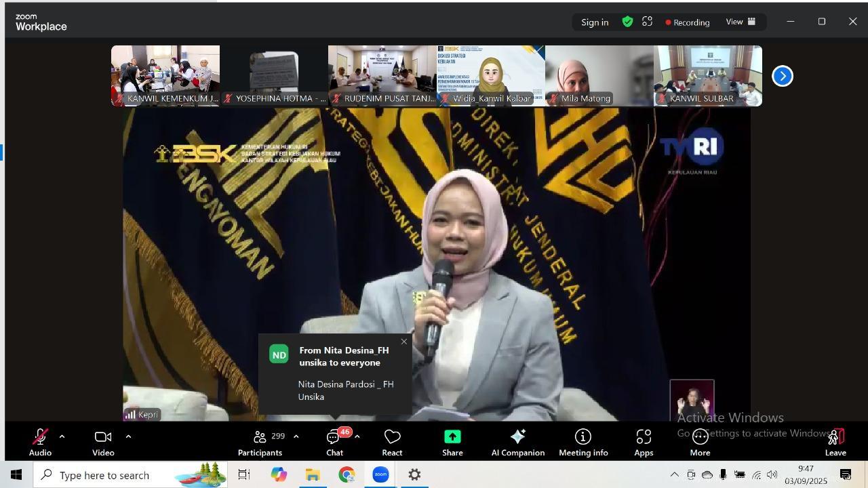The width and height of the screenshot is (868, 488).
Task: Click the Sign in button
Action: point(595,22)
